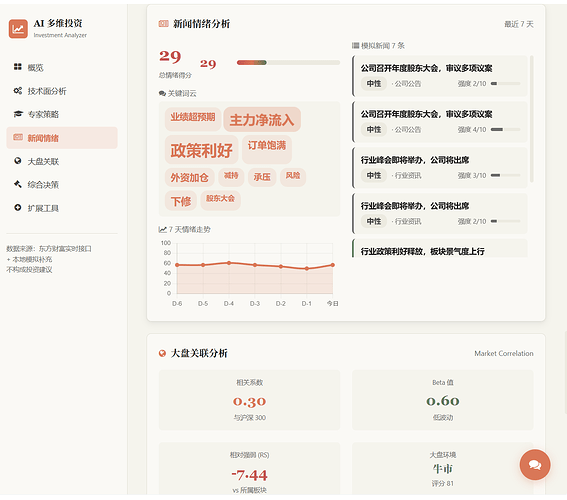The height and width of the screenshot is (500, 567).
Task: Click the 主力净流入 keyword tag
Action: [x=262, y=120]
